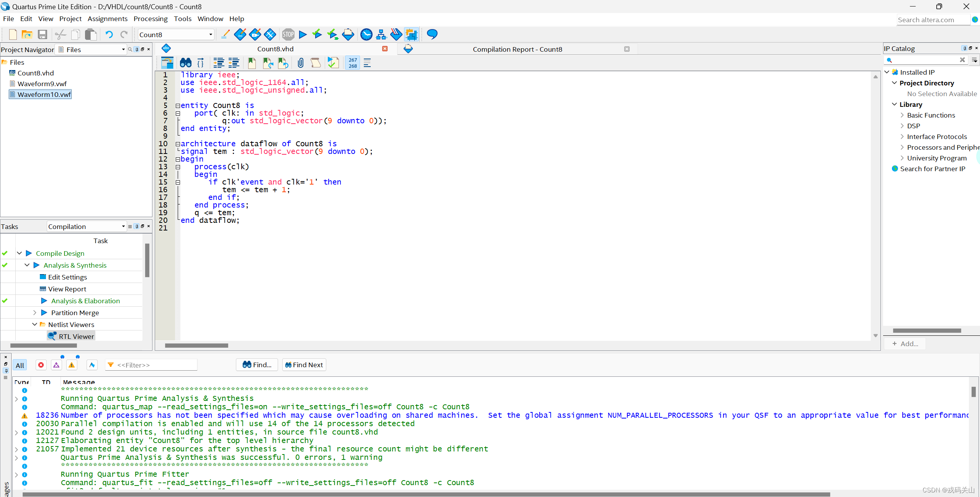Switch to the Compilation Report tab
The width and height of the screenshot is (980, 497).
[517, 49]
